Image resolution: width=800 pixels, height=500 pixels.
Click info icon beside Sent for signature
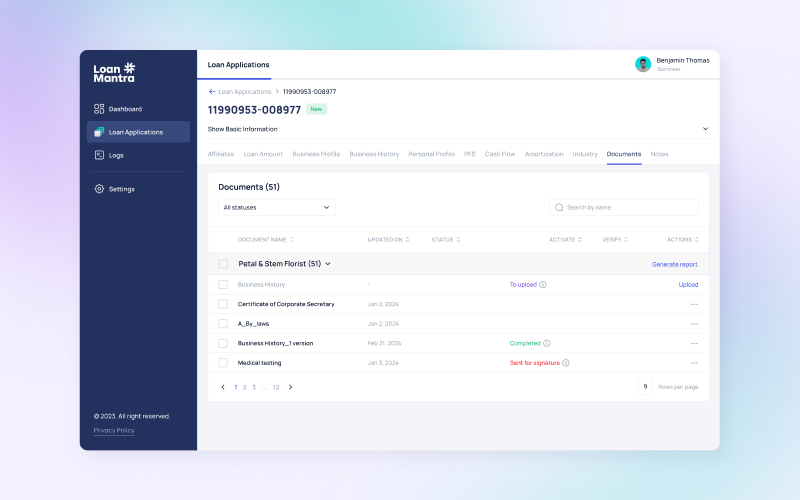(x=566, y=363)
